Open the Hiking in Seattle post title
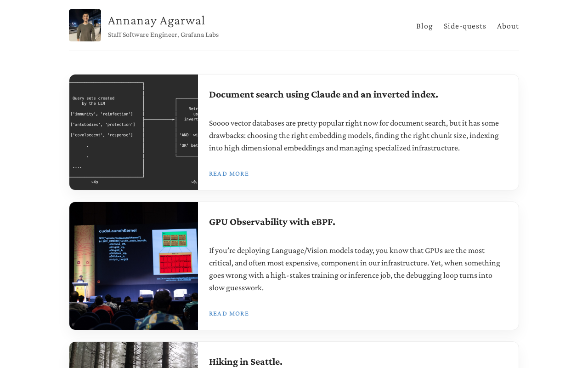 click(246, 362)
